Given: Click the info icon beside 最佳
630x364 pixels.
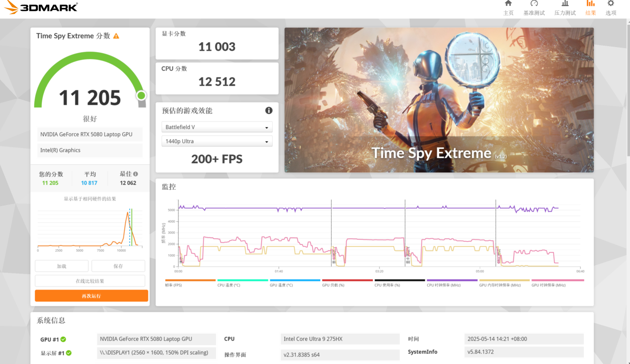Looking at the screenshot, I should tap(136, 174).
